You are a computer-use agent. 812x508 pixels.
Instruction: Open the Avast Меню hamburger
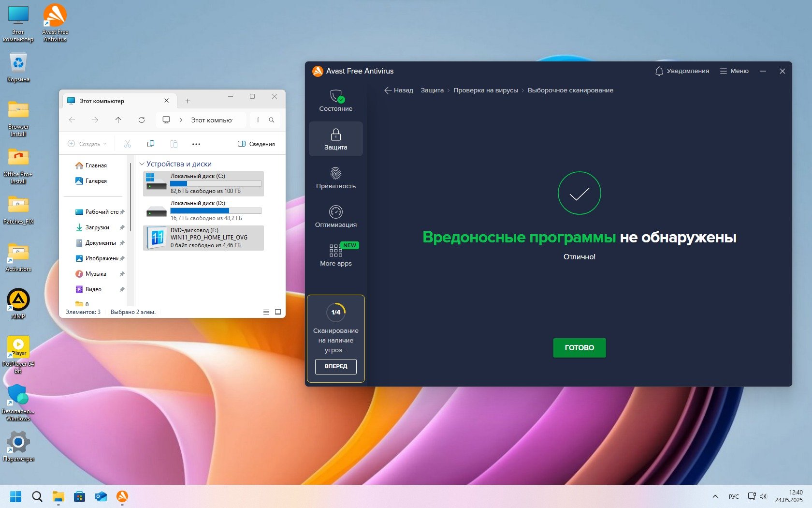tap(734, 71)
